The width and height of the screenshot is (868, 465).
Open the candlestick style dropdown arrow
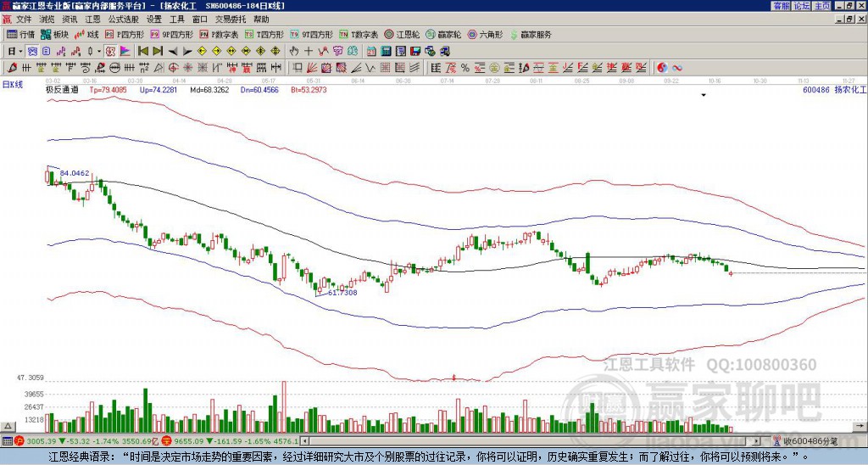click(x=99, y=51)
